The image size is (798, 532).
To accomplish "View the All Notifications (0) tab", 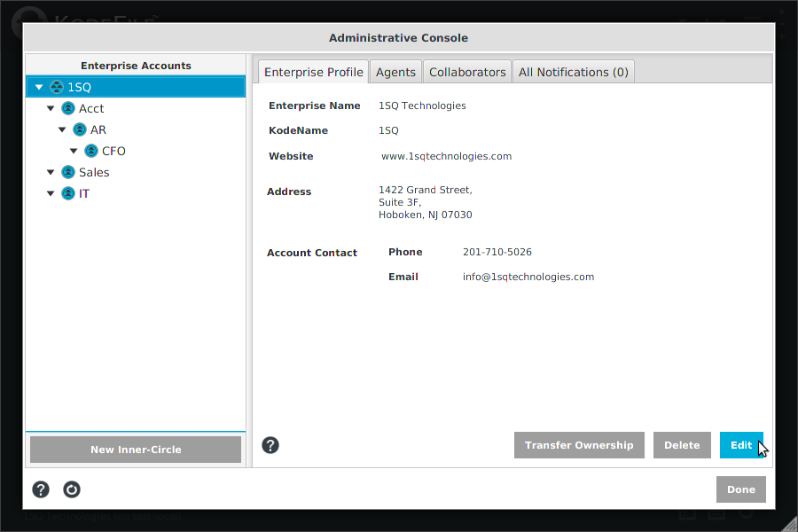I will [x=573, y=72].
